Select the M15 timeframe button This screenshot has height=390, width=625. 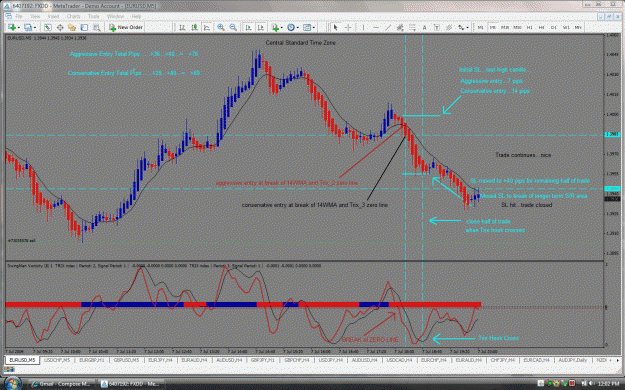tap(505, 27)
